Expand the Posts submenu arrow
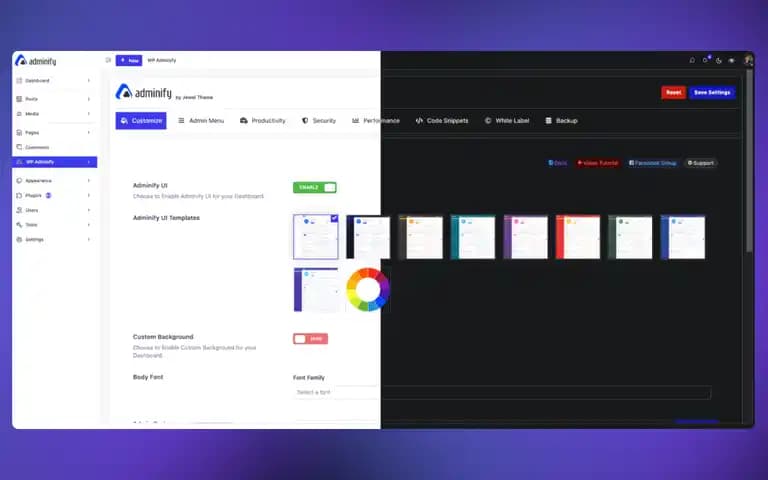 pyautogui.click(x=89, y=99)
